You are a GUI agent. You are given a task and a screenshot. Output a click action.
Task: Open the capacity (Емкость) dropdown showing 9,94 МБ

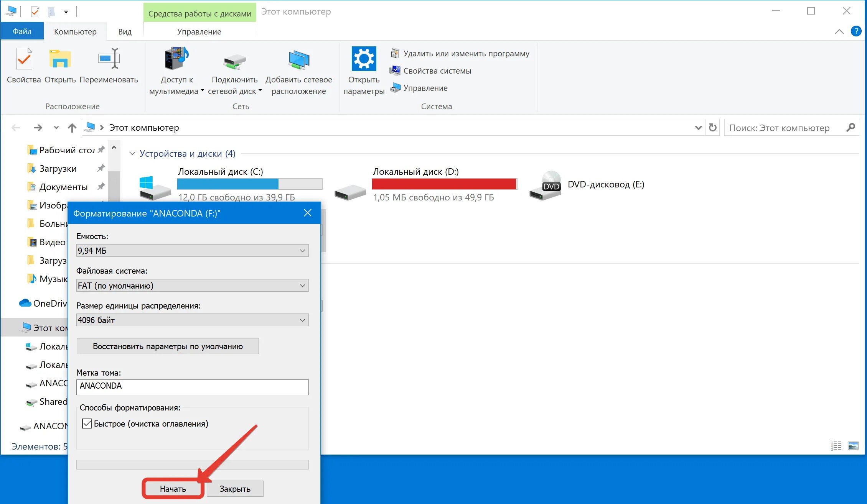192,251
